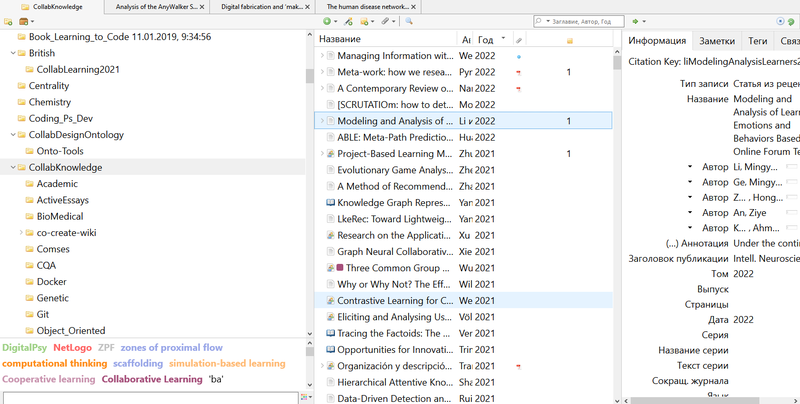Filter by the NetLogo tag

72,348
